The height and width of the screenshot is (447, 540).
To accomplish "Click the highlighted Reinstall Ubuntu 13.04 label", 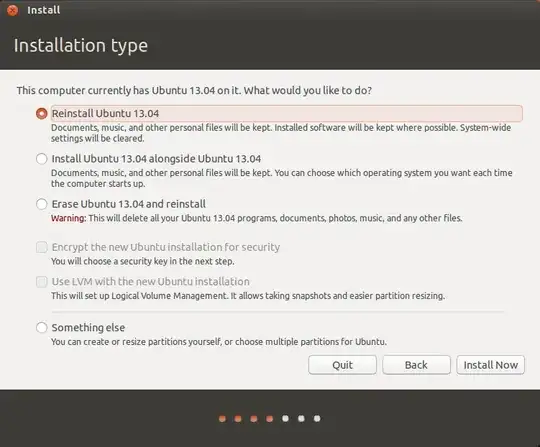I will (287, 113).
